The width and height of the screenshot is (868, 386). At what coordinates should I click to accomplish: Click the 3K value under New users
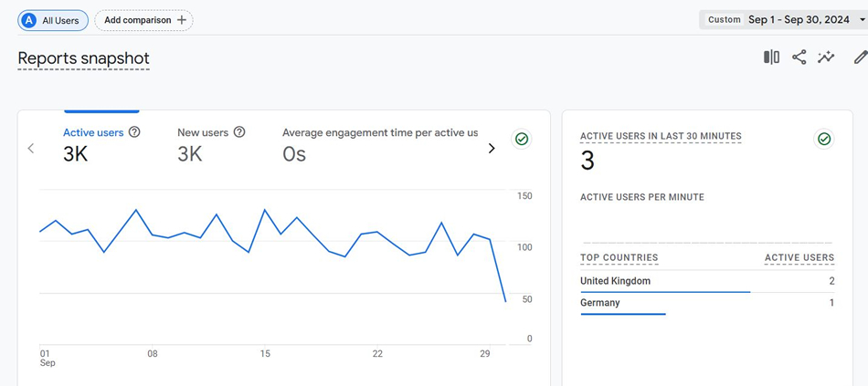click(190, 155)
